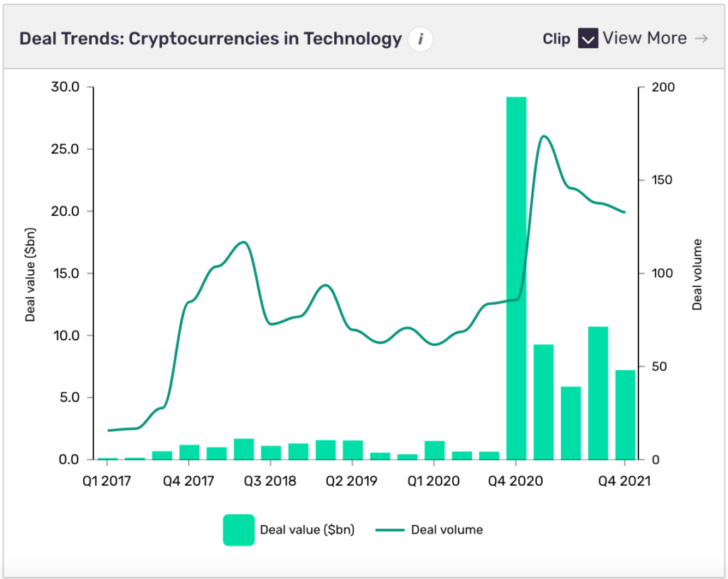728x579 pixels.
Task: Click the Q2 2019 x-axis label
Action: 353,481
